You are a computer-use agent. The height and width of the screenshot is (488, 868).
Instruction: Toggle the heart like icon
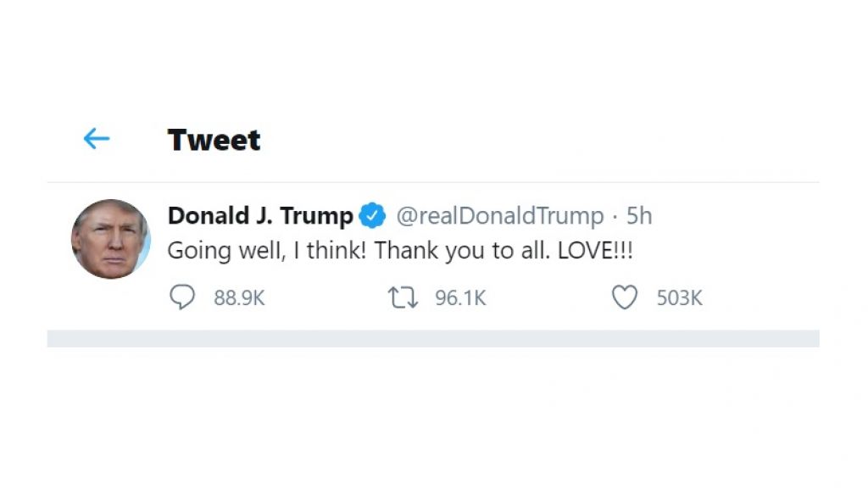[x=625, y=297]
